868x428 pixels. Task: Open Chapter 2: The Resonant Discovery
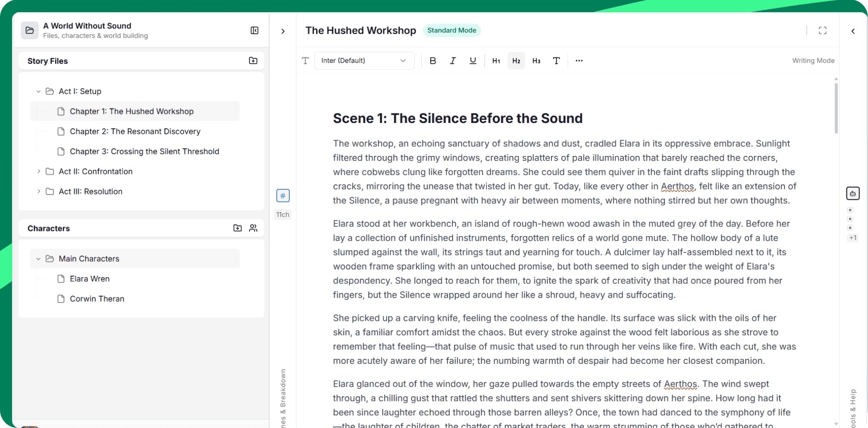pos(135,132)
